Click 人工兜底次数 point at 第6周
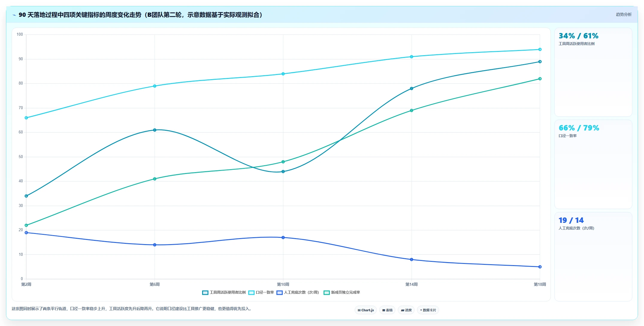This screenshot has width=644, height=326. (155, 245)
